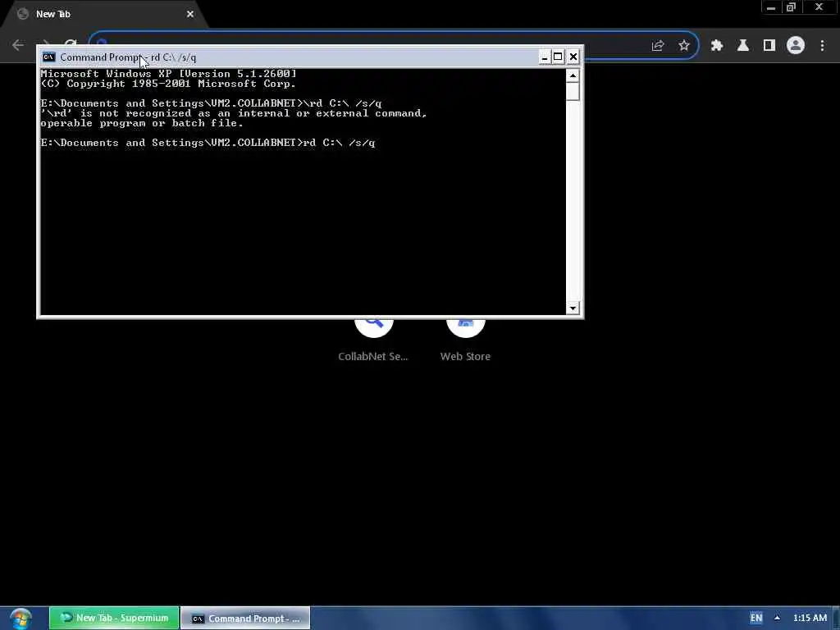Click the Command Prompt title bar text
Image resolution: width=840 pixels, height=630 pixels.
pos(128,57)
